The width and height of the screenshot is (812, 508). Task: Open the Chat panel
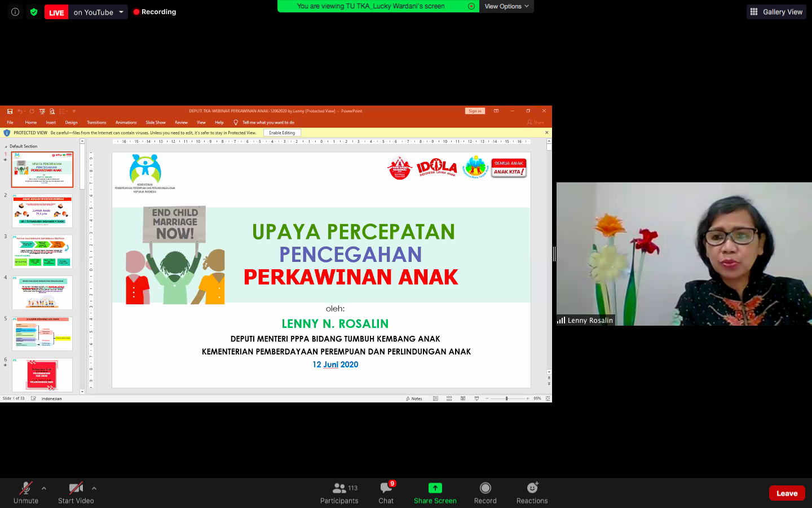click(386, 493)
